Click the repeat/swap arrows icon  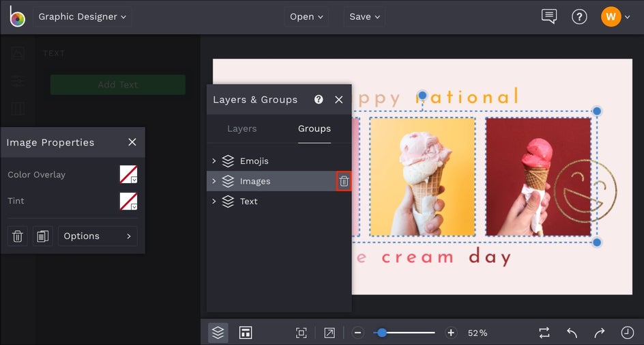(x=544, y=333)
